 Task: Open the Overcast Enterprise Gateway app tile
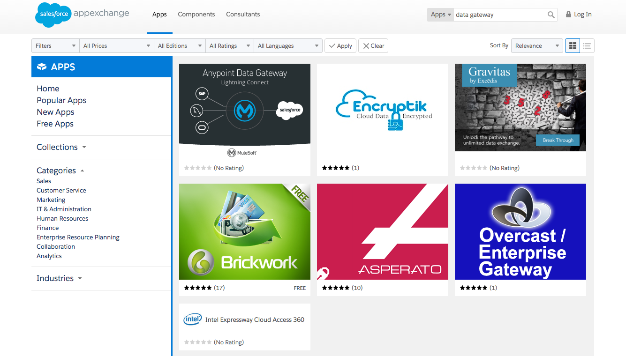tap(520, 240)
